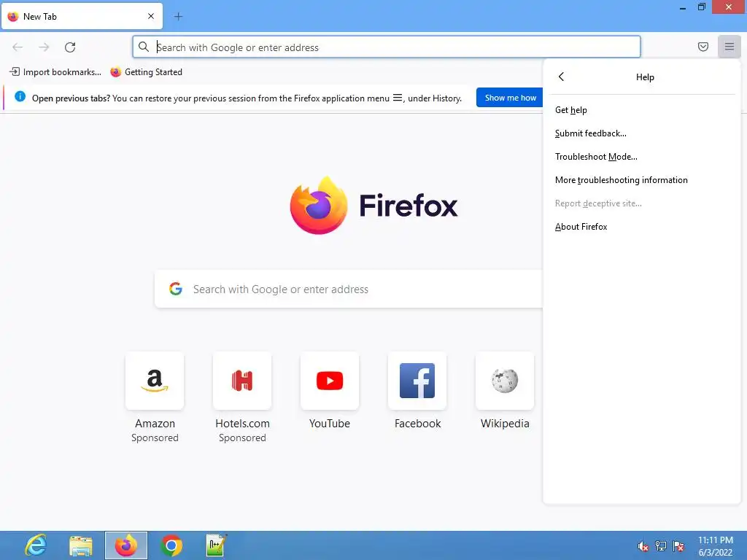The width and height of the screenshot is (747, 560).
Task: Open Getting Started bookmark
Action: tap(146, 72)
